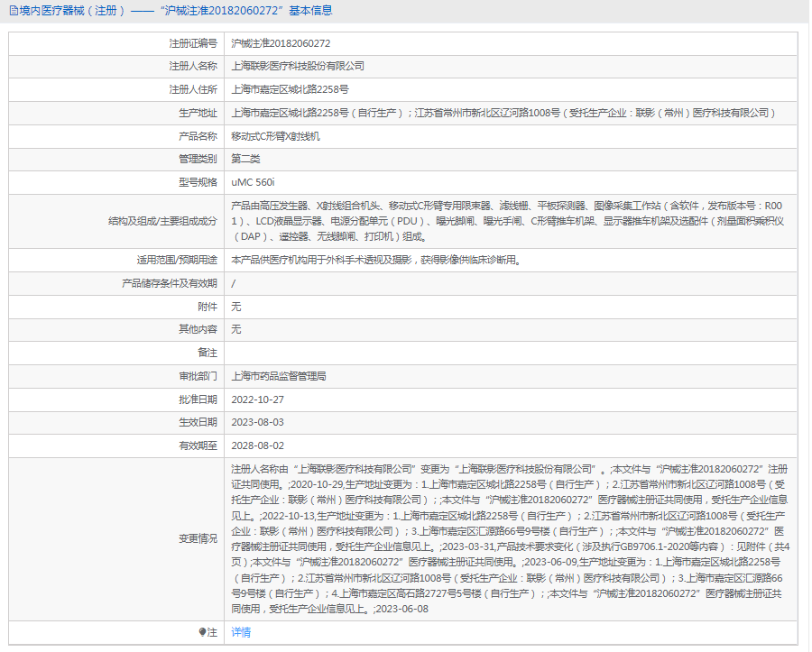Click the 审批部门 row label

point(198,376)
